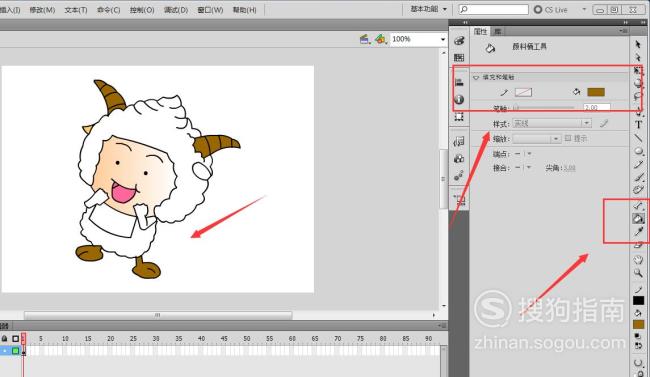The image size is (650, 377).
Task: Select the Lasso tool
Action: pyautogui.click(x=638, y=97)
